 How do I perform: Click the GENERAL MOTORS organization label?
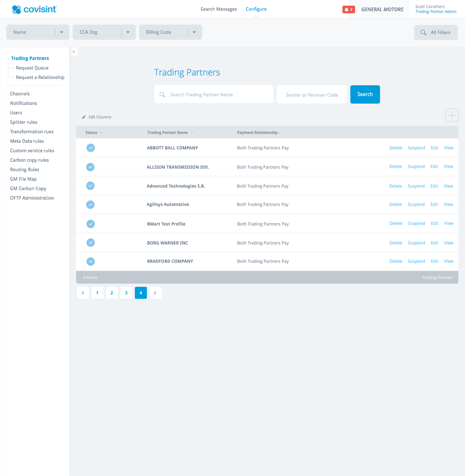(382, 9)
